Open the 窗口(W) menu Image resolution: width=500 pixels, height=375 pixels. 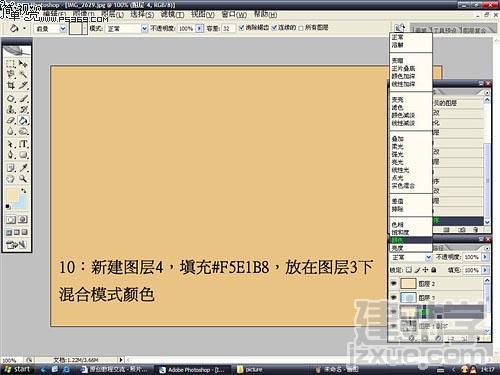(234, 15)
